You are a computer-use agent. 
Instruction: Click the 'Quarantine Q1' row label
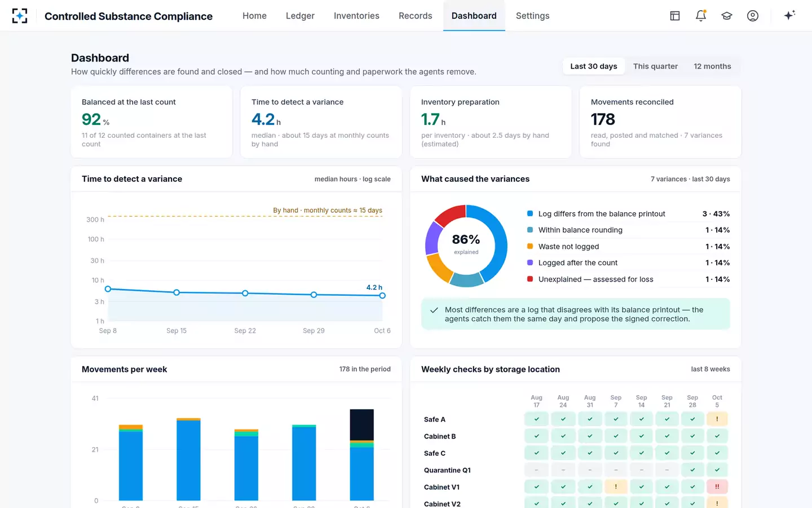pyautogui.click(x=447, y=470)
